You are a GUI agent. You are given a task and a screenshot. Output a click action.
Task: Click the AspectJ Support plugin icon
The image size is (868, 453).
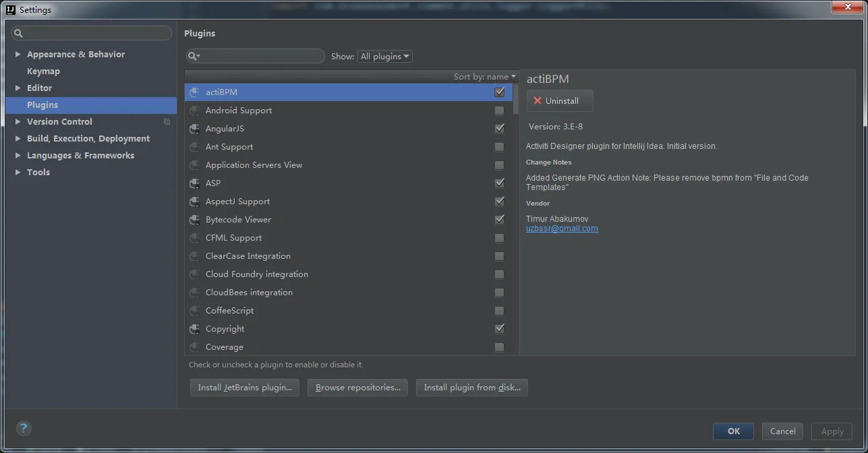pos(194,202)
